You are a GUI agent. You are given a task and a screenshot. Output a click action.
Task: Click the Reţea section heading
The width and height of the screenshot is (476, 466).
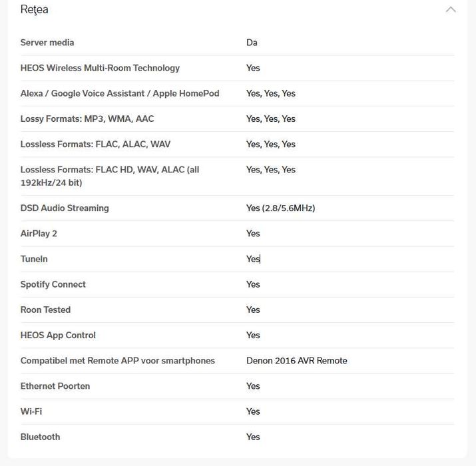[35, 9]
